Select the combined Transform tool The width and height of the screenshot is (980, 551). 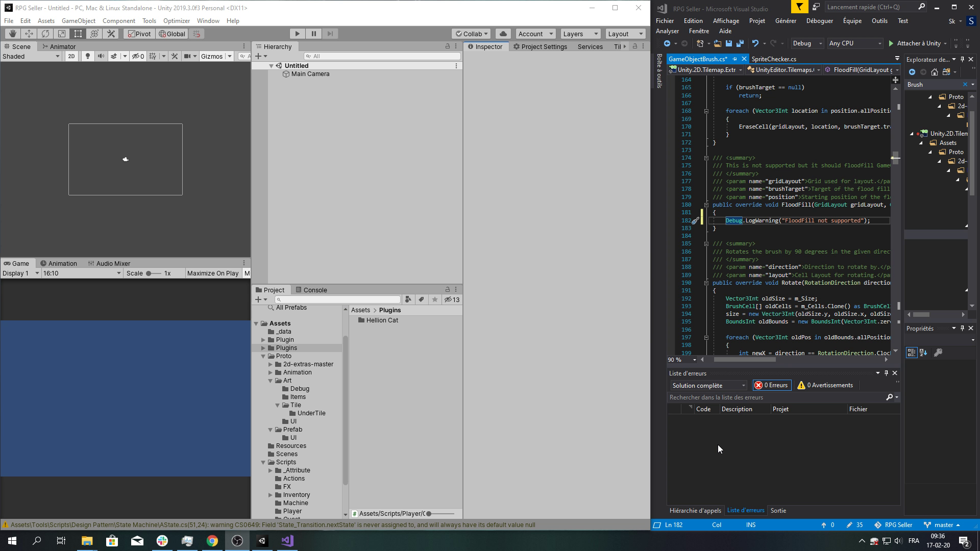point(94,34)
